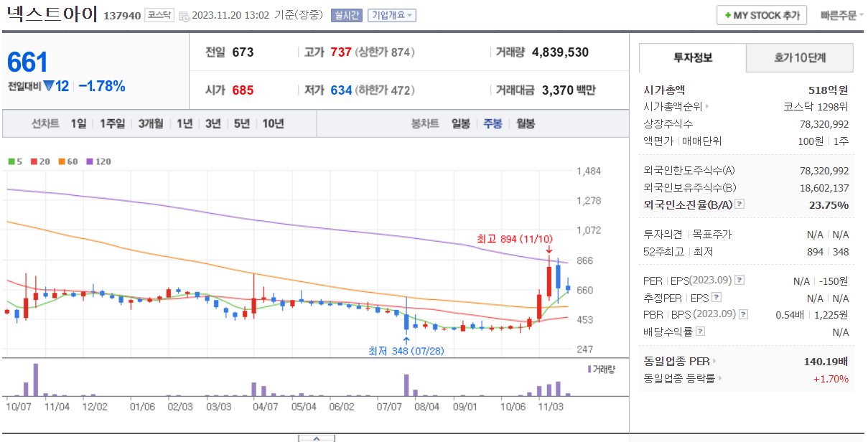868x442 pixels.
Task: Open the 투자정보 tab
Action: click(x=693, y=58)
